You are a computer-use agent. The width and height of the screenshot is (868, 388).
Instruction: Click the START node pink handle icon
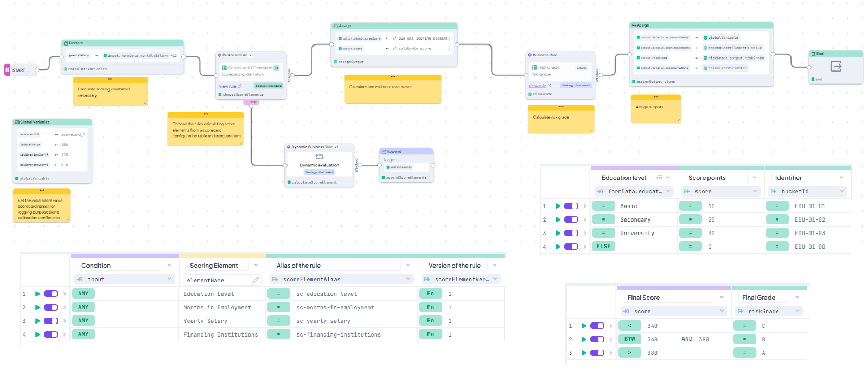pyautogui.click(x=7, y=70)
